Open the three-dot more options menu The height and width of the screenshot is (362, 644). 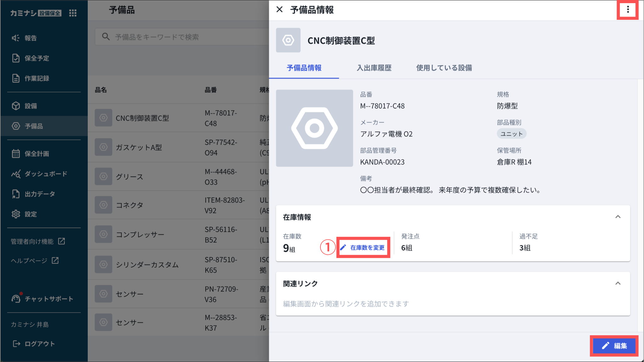(x=628, y=10)
